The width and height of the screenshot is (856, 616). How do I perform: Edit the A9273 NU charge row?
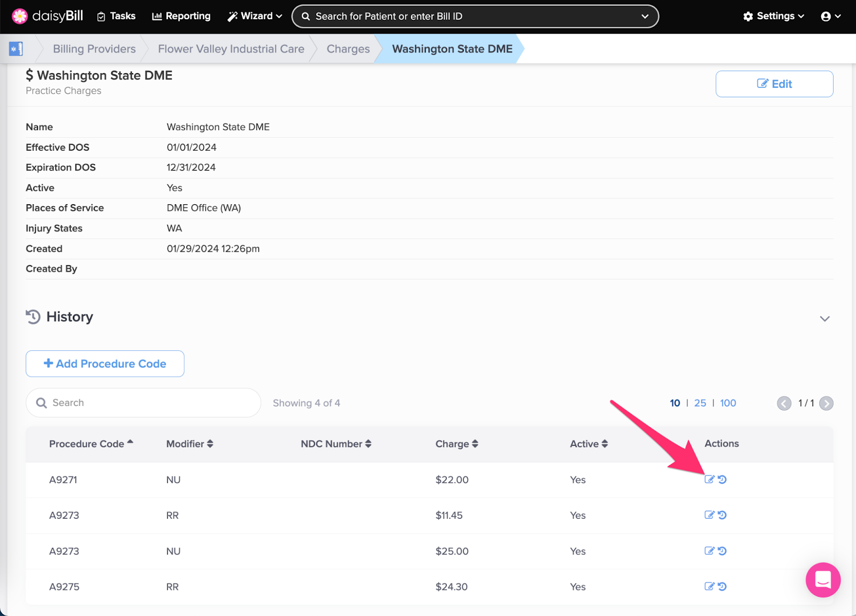coord(709,551)
